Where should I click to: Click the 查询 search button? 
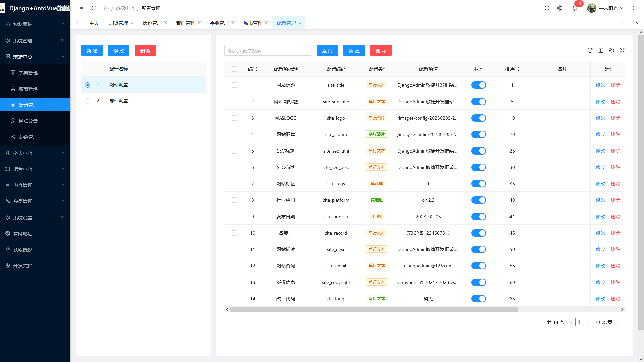coord(327,51)
